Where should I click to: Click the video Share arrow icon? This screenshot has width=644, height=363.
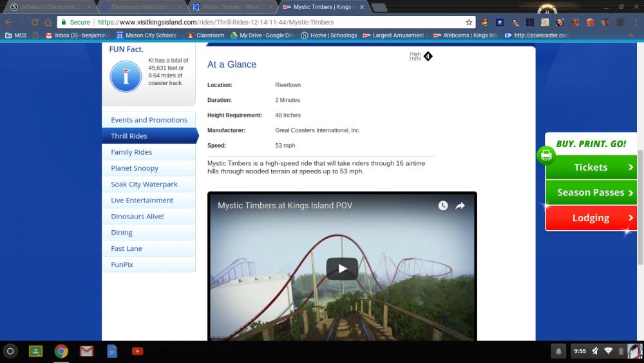coord(460,206)
